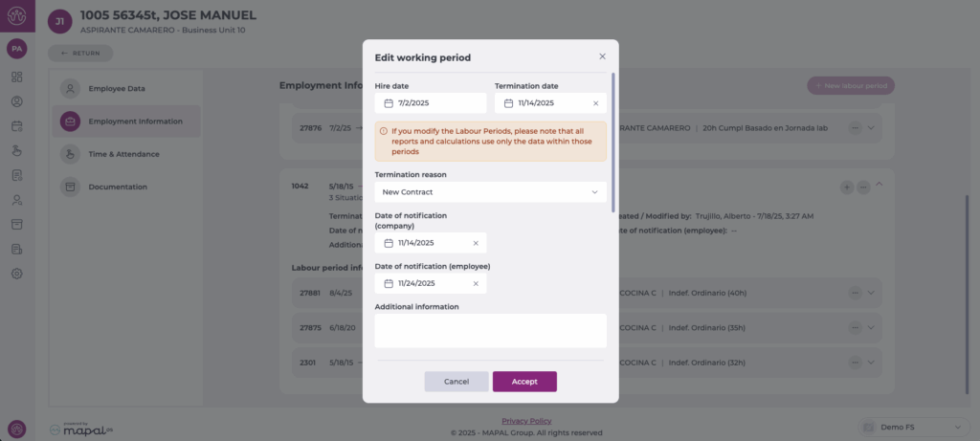Click the Termination date calendar icon
The height and width of the screenshot is (441, 980).
[x=508, y=103]
